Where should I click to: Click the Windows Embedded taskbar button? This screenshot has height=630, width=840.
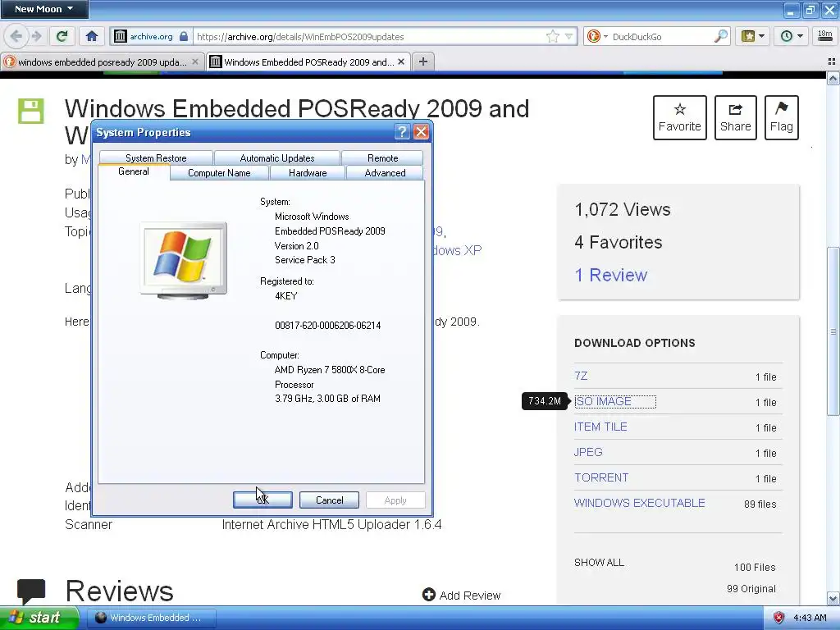pyautogui.click(x=152, y=618)
